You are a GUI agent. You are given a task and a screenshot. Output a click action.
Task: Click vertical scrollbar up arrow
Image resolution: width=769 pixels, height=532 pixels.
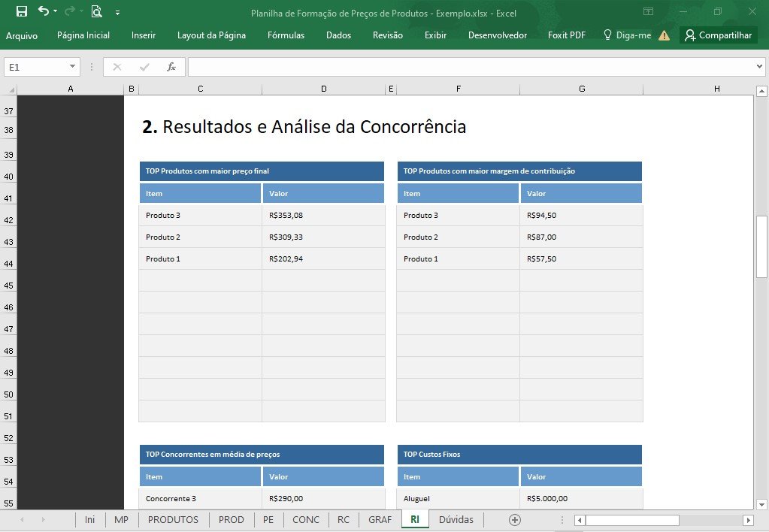pos(761,91)
